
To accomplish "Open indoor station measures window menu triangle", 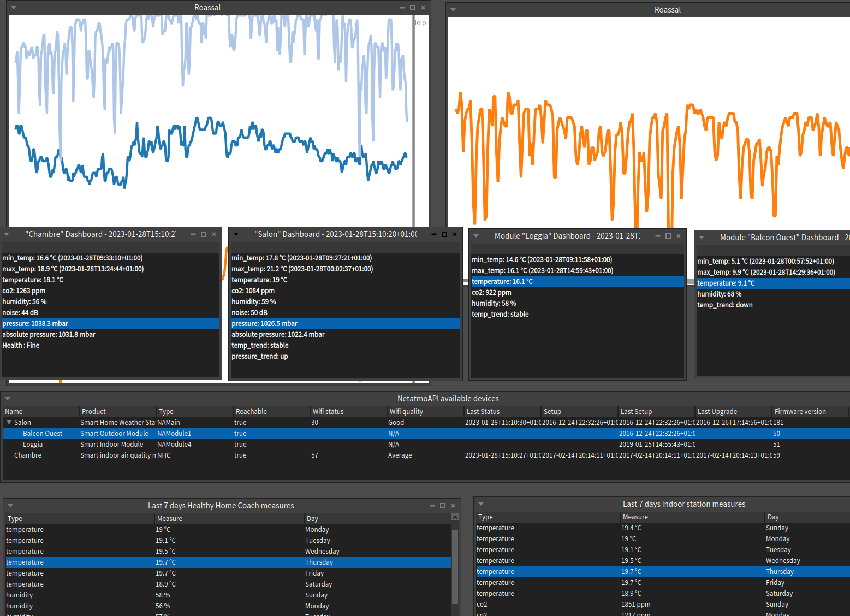I will coord(481,504).
